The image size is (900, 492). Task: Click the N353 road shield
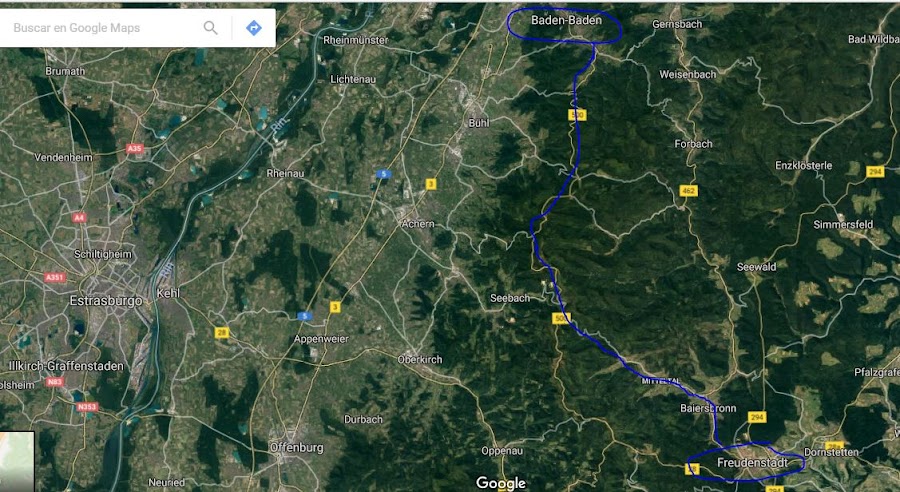point(87,407)
